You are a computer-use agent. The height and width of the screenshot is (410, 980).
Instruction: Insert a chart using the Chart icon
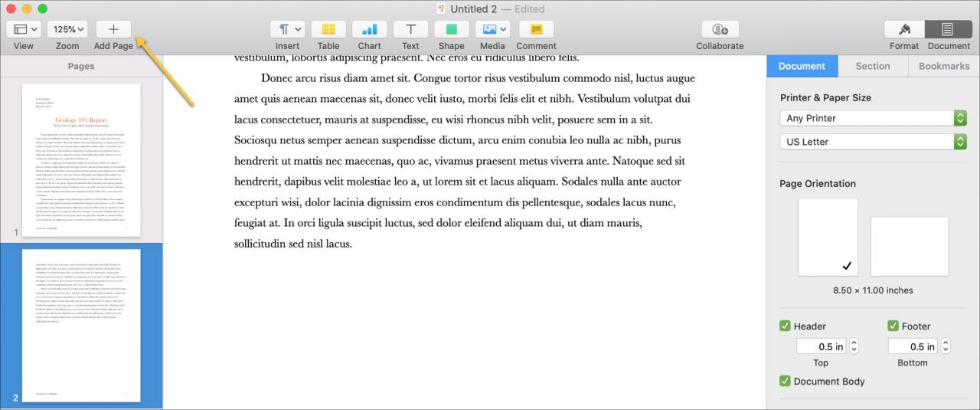coord(369,29)
